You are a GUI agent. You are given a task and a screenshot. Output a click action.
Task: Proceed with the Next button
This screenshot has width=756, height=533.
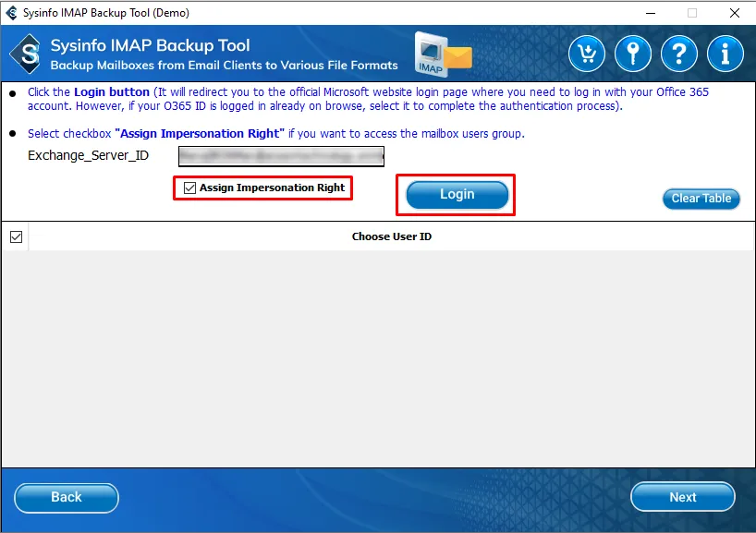tap(683, 497)
